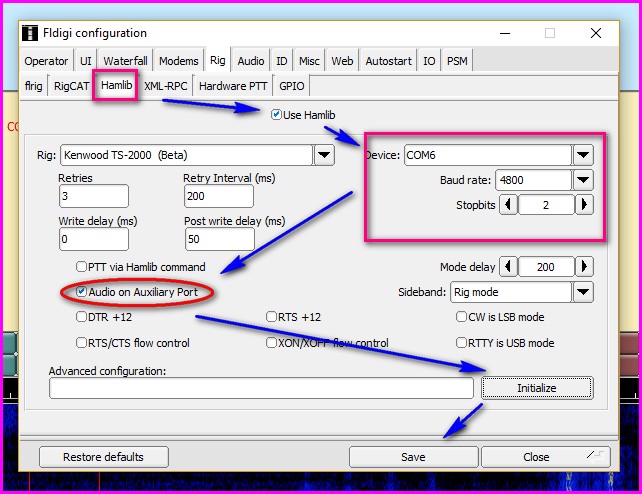Image resolution: width=642 pixels, height=494 pixels.
Task: Decrease Mode delay with left arrow
Action: [x=508, y=267]
